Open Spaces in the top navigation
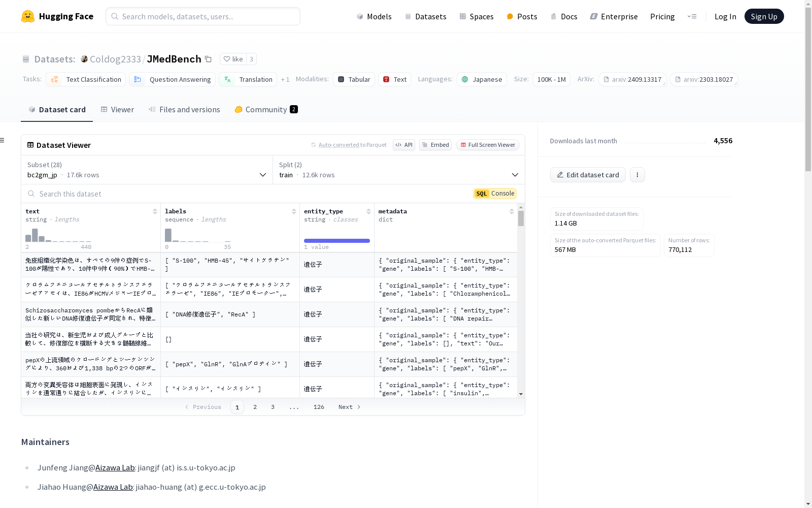This screenshot has width=812, height=508. [477, 16]
